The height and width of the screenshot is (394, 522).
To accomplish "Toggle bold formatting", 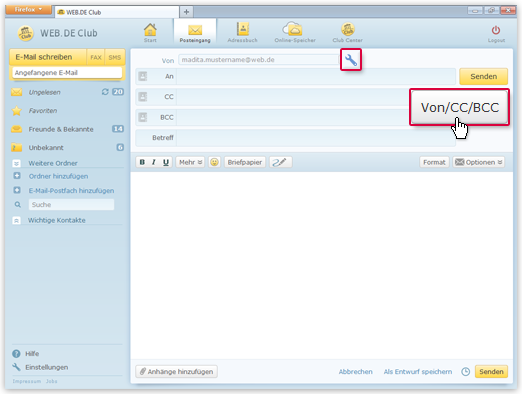I will 142,162.
